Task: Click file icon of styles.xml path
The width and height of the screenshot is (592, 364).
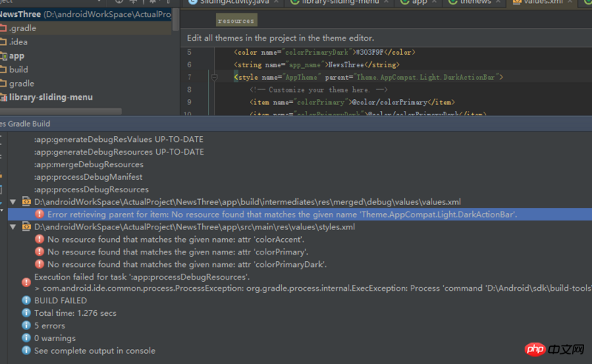Action: (26, 227)
